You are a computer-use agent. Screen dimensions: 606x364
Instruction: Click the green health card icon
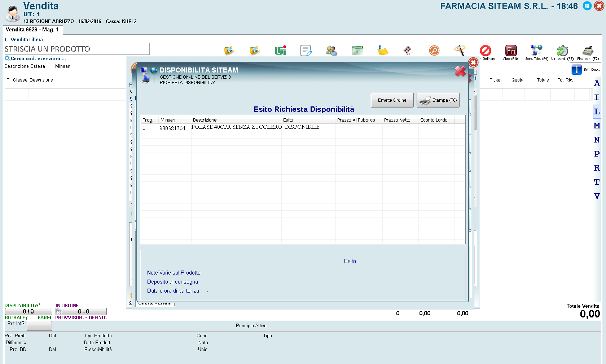pos(357,51)
